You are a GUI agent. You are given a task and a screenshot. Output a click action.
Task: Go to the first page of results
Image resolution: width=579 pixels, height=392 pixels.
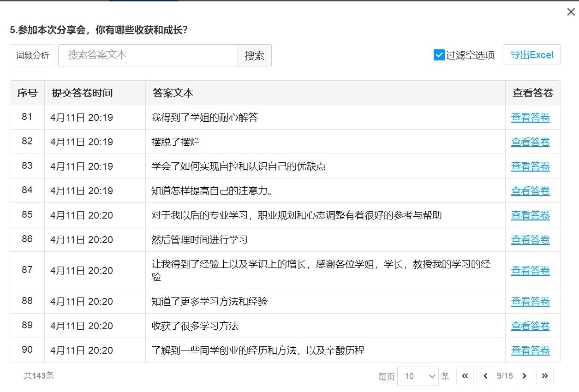coord(465,376)
